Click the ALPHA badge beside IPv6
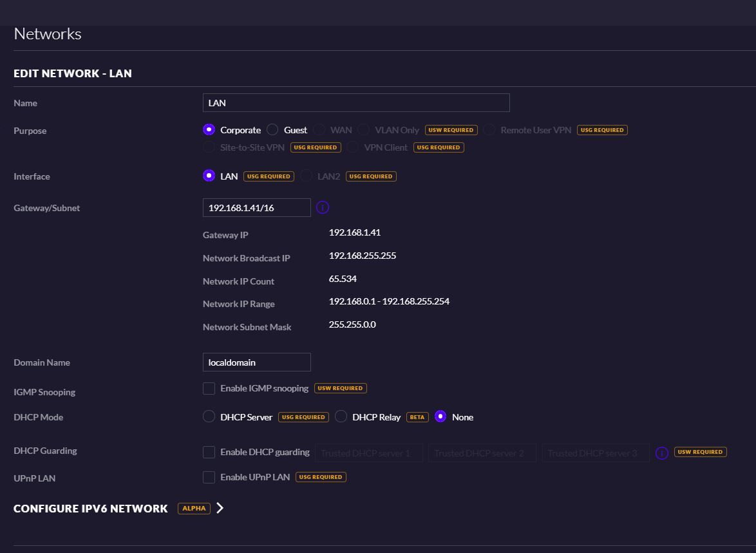Screen dimensions: 756x553 click(x=194, y=509)
